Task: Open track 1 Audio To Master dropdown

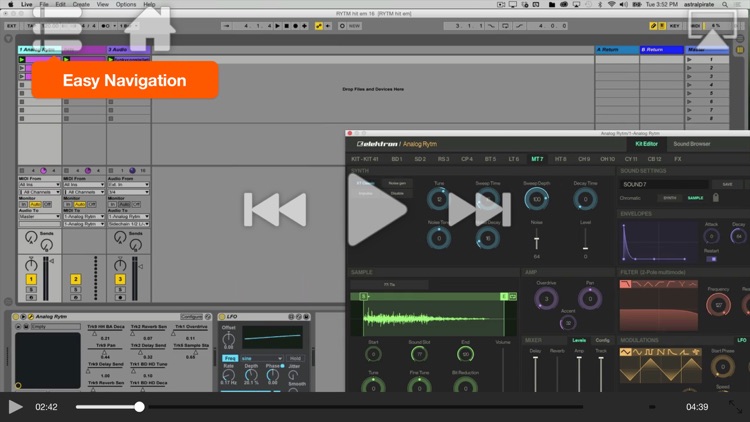Action: pyautogui.click(x=39, y=217)
